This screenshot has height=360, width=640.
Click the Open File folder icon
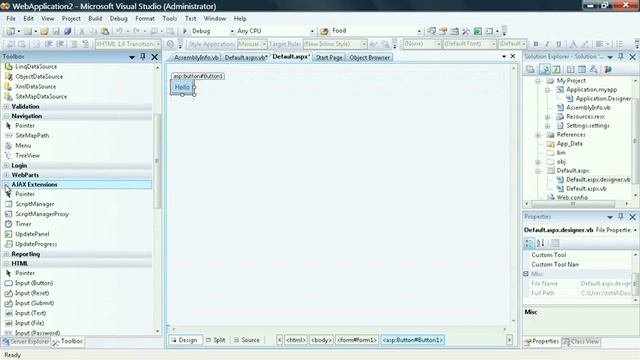[x=44, y=31]
